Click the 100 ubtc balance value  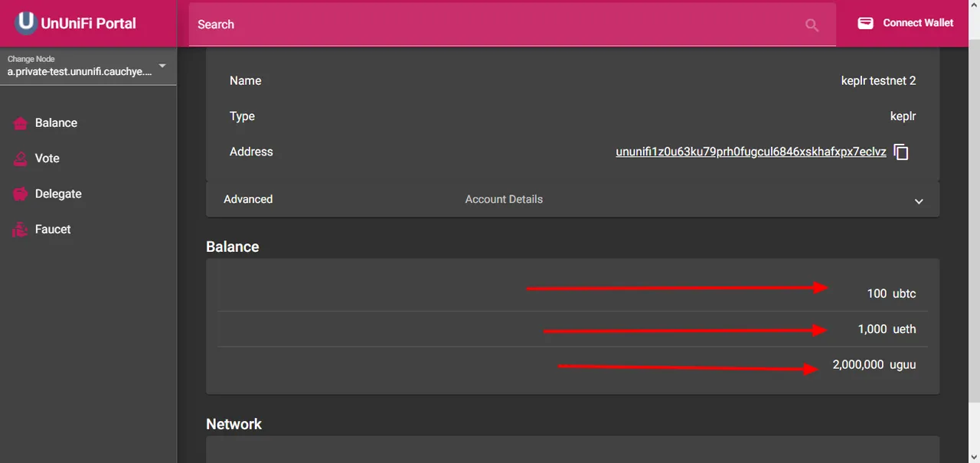(891, 294)
